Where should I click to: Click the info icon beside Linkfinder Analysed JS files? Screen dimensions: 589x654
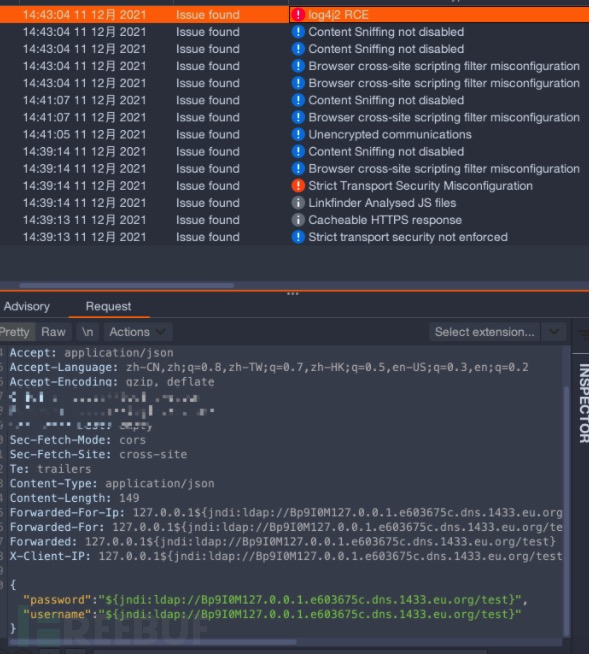click(298, 203)
